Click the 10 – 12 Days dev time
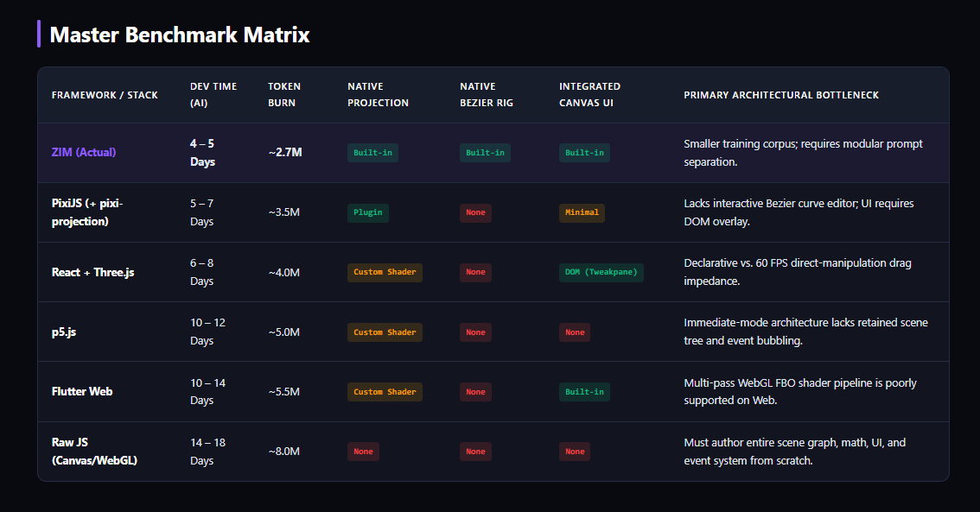 point(207,332)
